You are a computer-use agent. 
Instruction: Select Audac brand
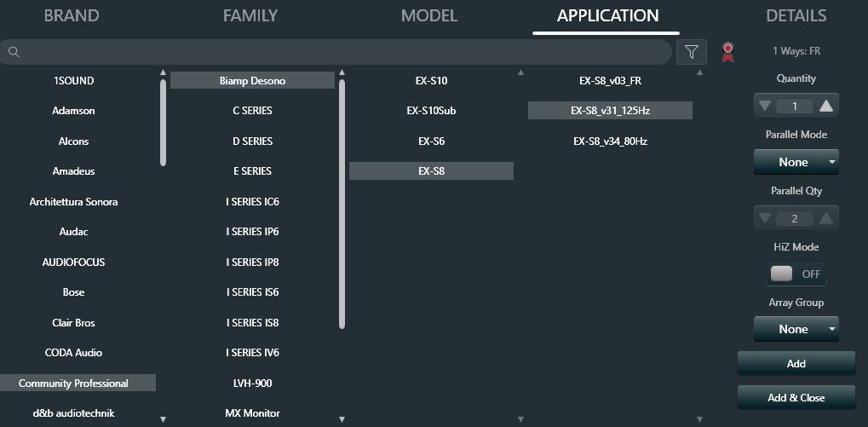point(73,232)
